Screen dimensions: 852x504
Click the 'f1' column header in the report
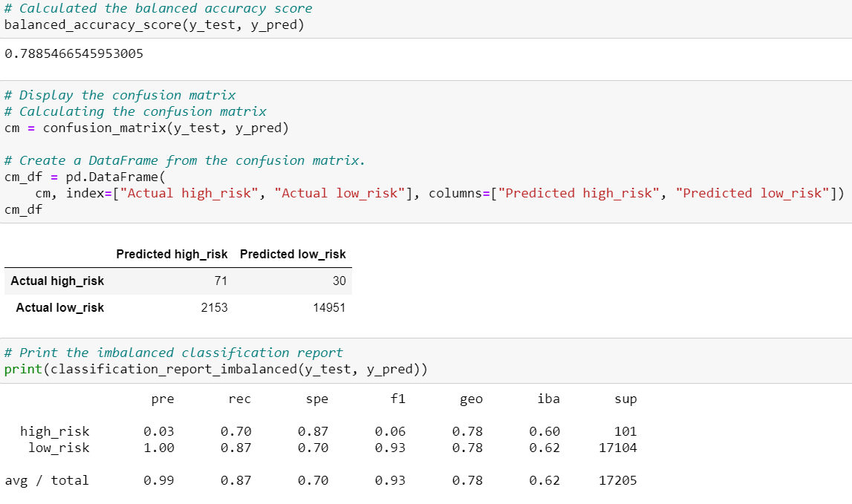tap(397, 399)
